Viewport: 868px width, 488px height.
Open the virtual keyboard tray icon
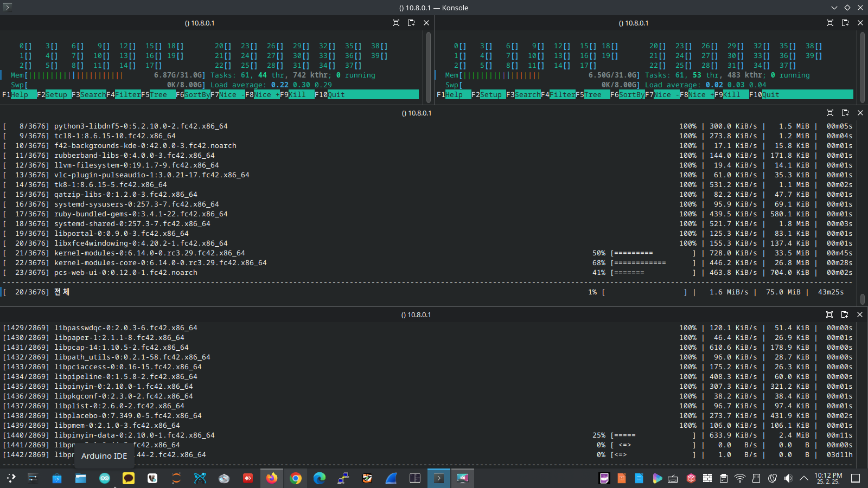tap(673, 478)
